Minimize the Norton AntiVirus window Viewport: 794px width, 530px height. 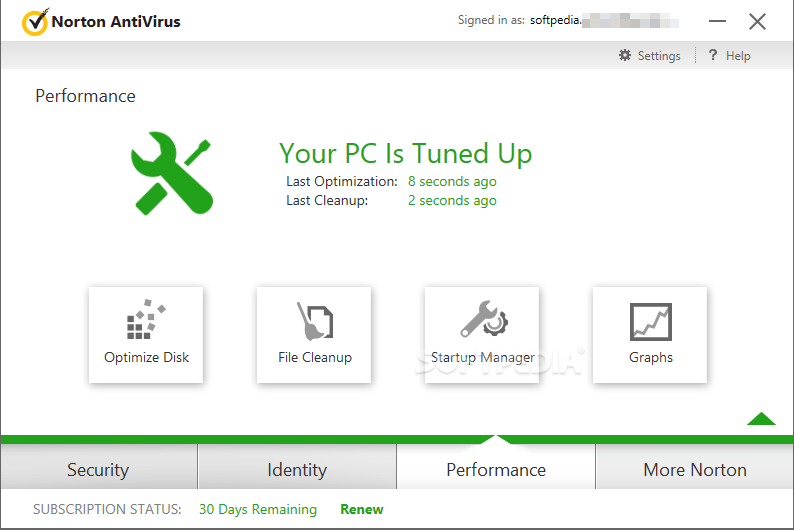[717, 21]
